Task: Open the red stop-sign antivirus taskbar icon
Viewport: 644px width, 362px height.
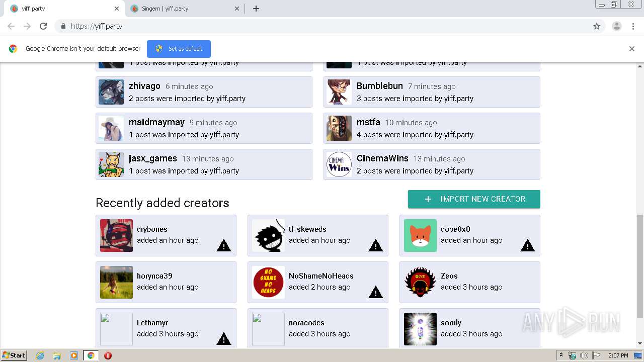Action: (108, 355)
